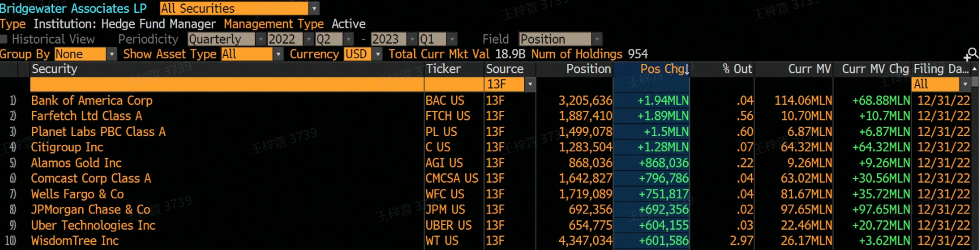Click the orange security filter input field
Screen dimensions: 980x250
pos(227,84)
